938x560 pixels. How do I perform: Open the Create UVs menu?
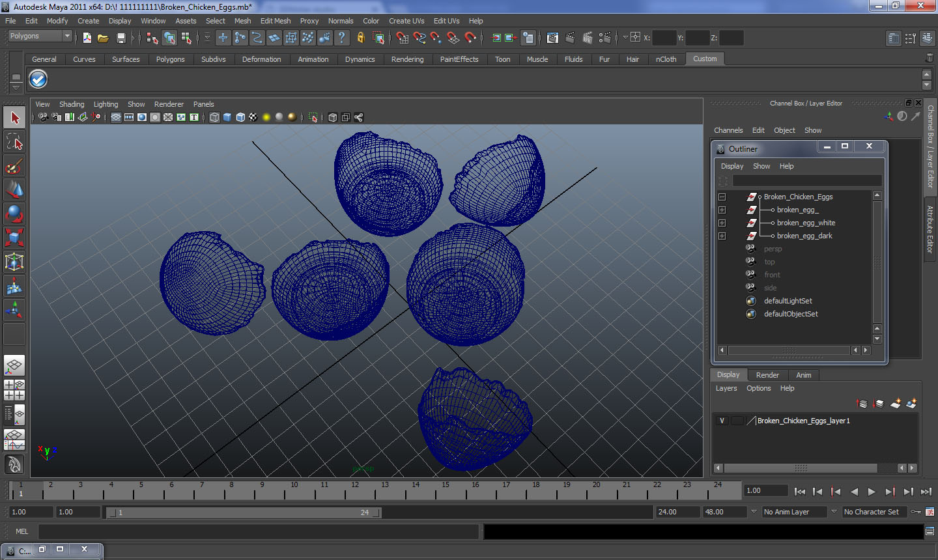point(406,21)
